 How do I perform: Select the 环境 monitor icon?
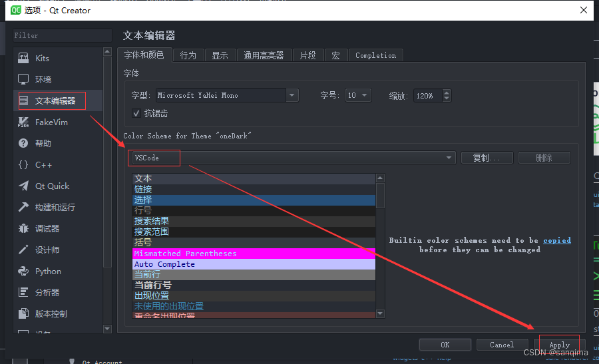click(x=23, y=79)
